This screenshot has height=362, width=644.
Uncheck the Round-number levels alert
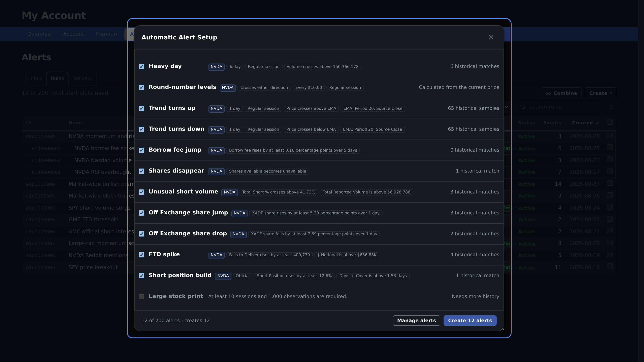pyautogui.click(x=141, y=87)
